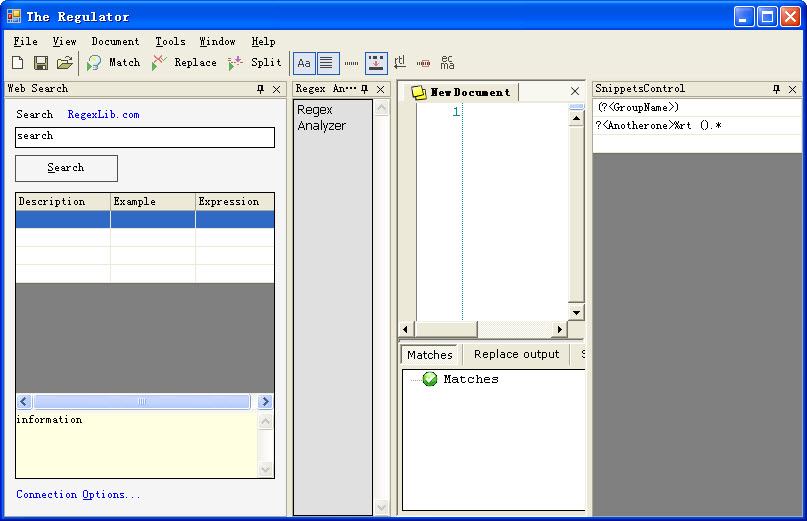Toggle the ECMA script option icon

click(447, 63)
